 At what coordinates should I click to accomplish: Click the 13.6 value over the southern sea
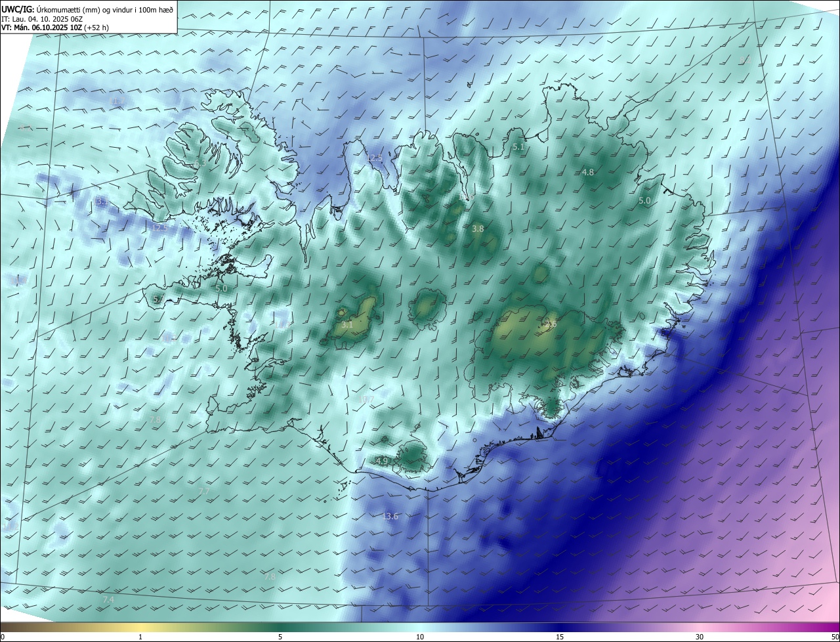[x=390, y=516]
